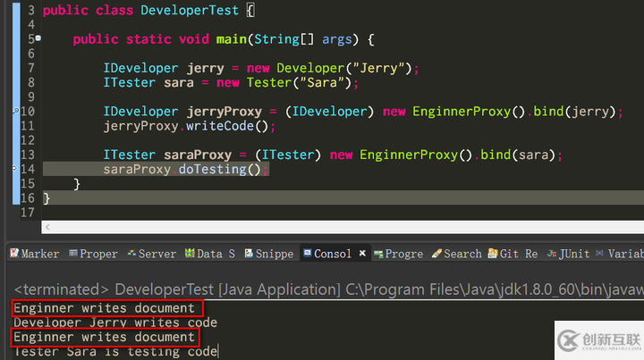This screenshot has height=360, width=644.
Task: Click second 'Enginner writes document' console line
Action: [104, 337]
